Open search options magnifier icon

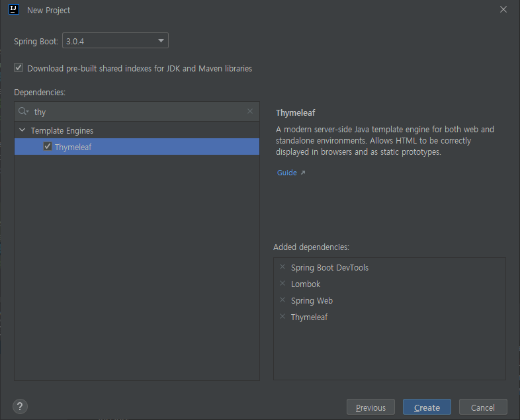(23, 111)
